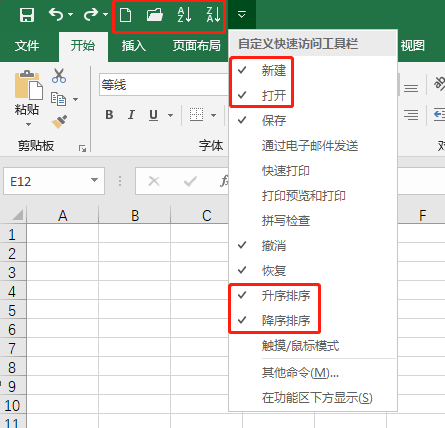This screenshot has height=428, width=445.
Task: Click the Redo arrow icon
Action: [91, 15]
